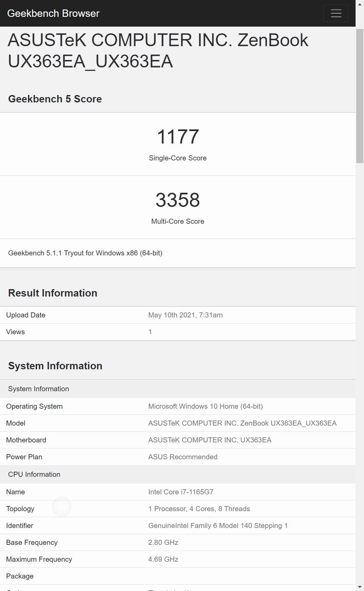This screenshot has height=591, width=364.
Task: Click the Single-Core Score label
Action: 178,158
